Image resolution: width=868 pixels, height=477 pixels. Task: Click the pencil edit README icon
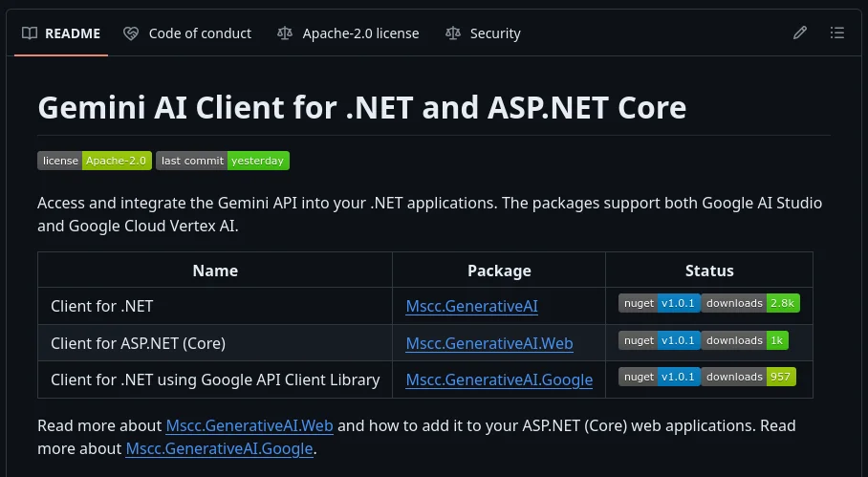(800, 33)
